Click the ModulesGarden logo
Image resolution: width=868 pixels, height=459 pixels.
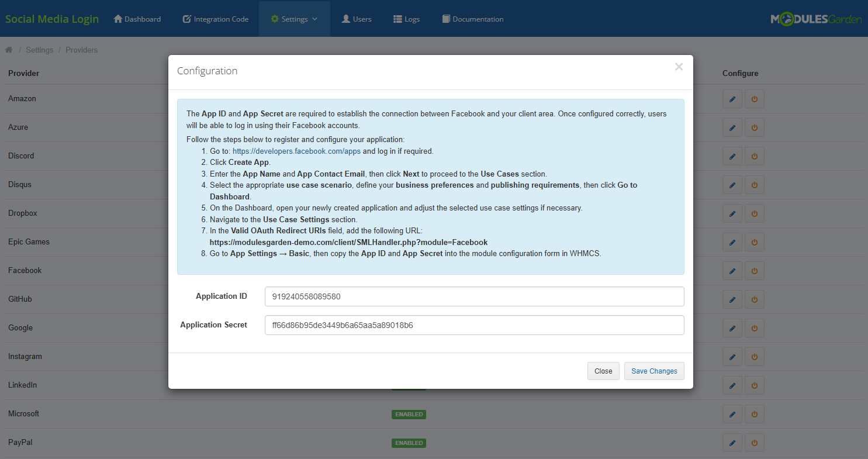[x=816, y=18]
